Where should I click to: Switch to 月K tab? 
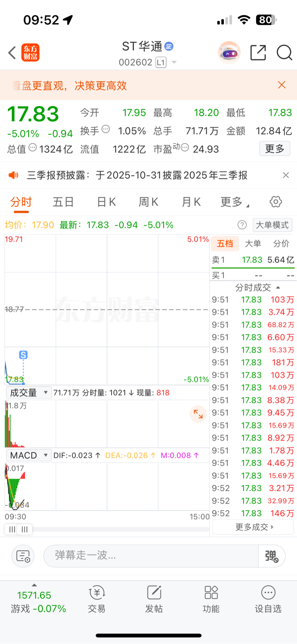point(191,202)
